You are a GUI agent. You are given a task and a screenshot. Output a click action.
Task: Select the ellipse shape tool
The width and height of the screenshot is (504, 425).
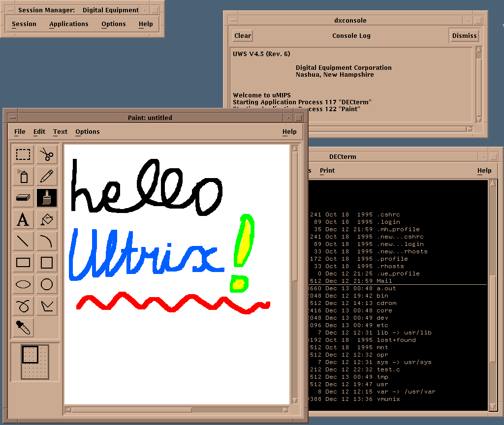point(23,284)
